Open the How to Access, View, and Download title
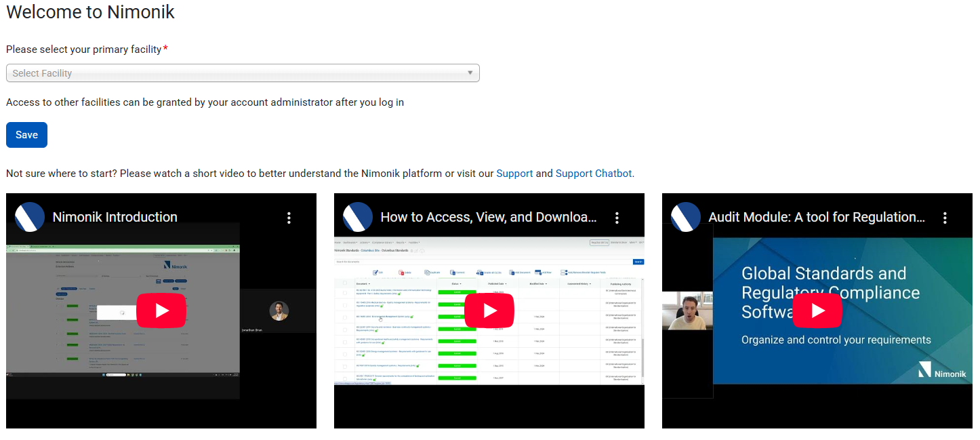Screen dimensions: 980x440 pos(489,217)
